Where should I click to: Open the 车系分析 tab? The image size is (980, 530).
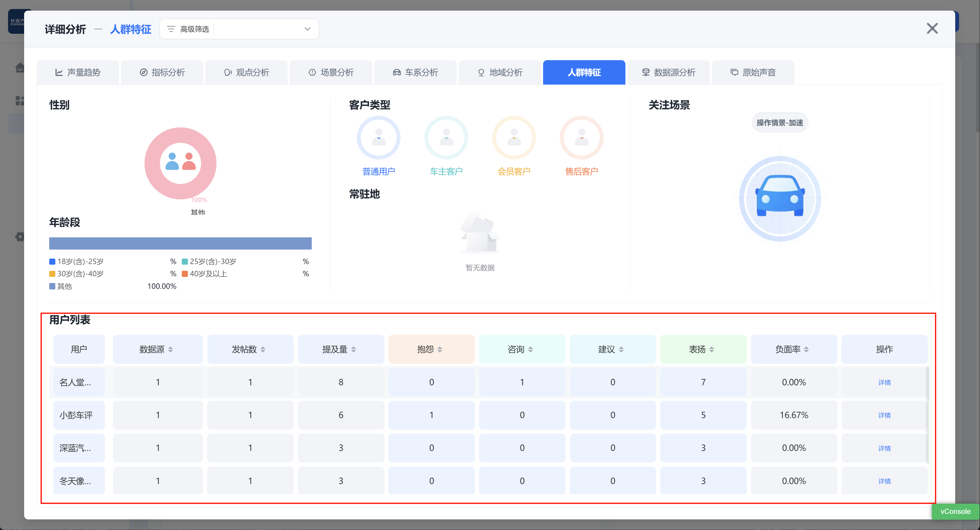pos(415,72)
